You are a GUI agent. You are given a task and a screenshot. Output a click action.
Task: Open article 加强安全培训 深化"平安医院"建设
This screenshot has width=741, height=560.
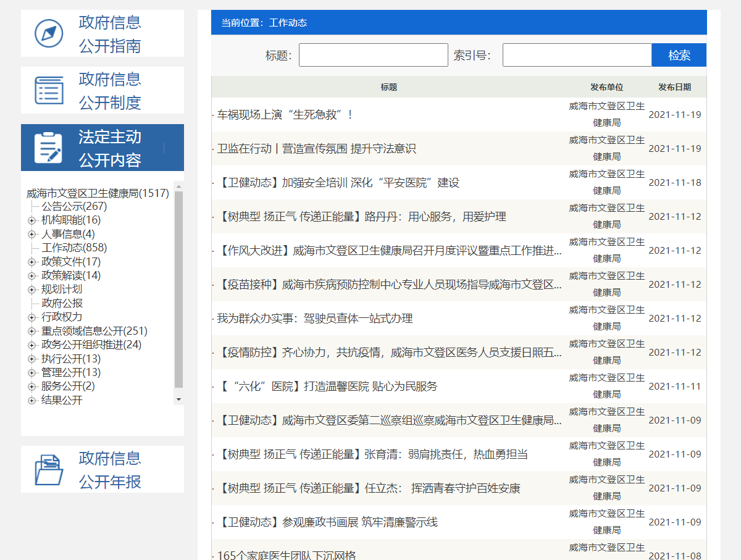[x=338, y=183]
